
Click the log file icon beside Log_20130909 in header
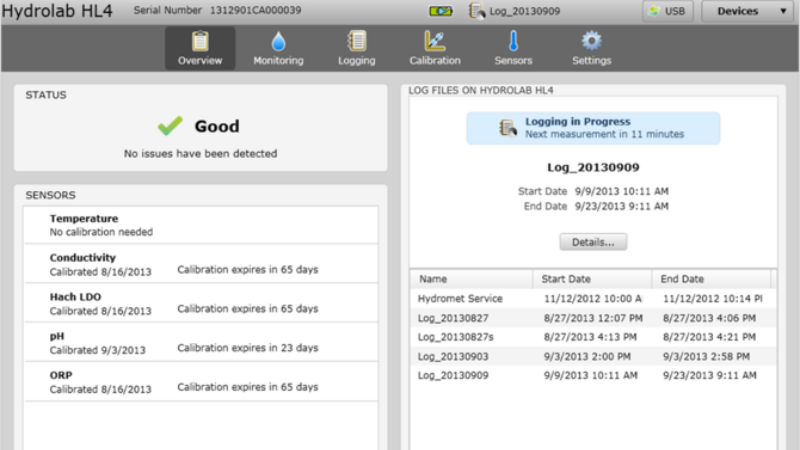(477, 11)
